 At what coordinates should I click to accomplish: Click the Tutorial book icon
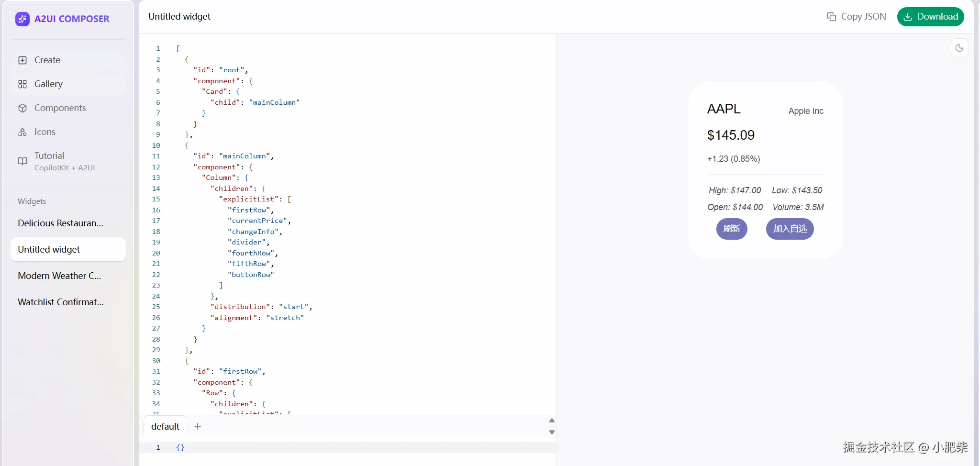pos(22,161)
